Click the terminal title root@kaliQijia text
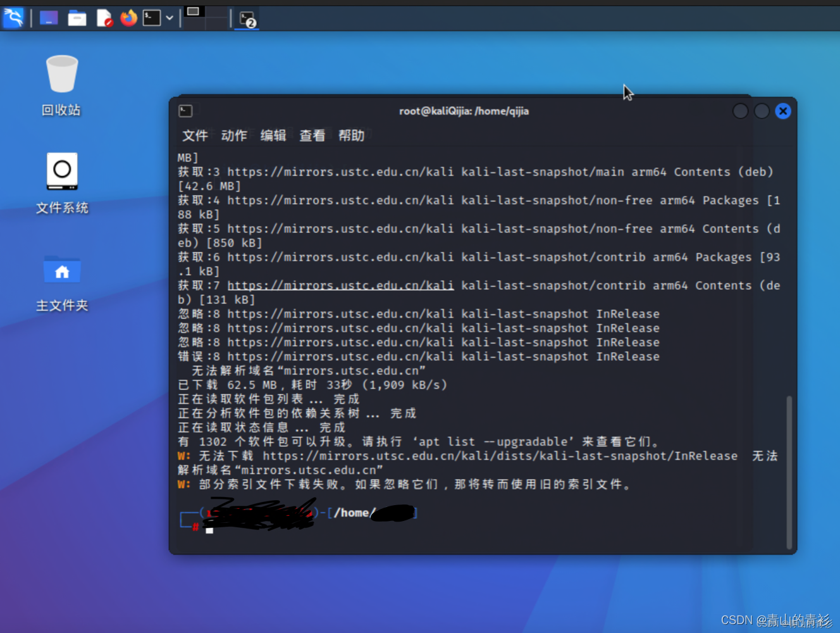 464,111
